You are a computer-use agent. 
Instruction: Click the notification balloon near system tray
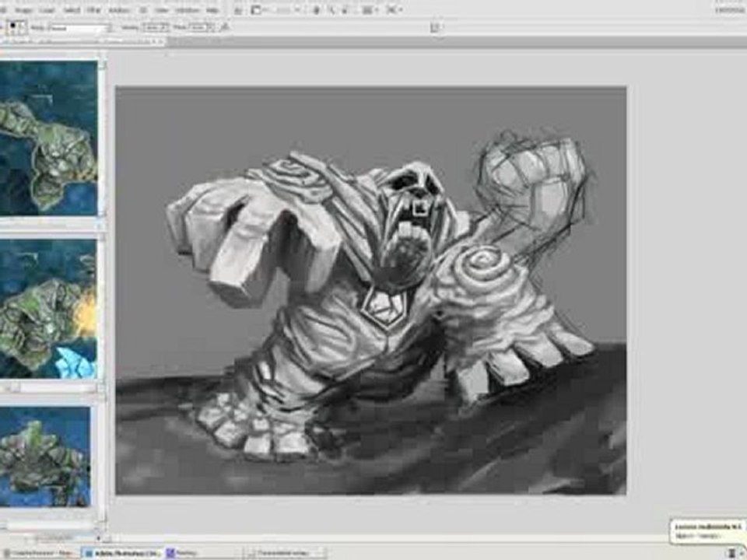(707, 531)
